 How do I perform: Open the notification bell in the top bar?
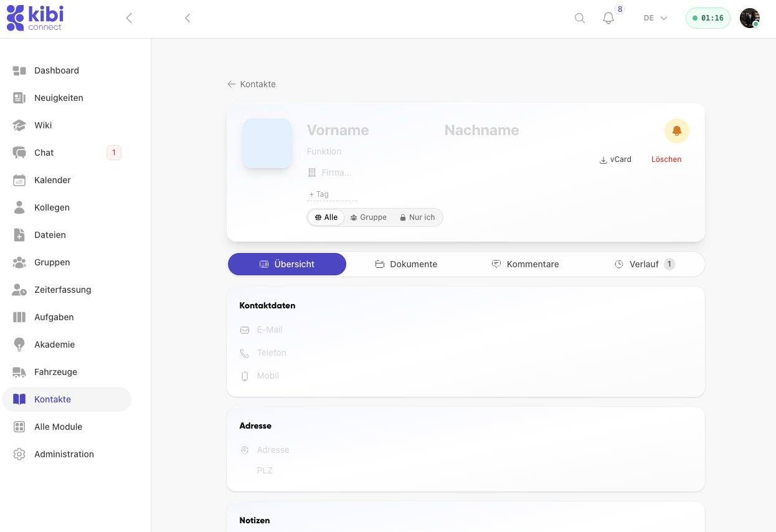pos(607,18)
